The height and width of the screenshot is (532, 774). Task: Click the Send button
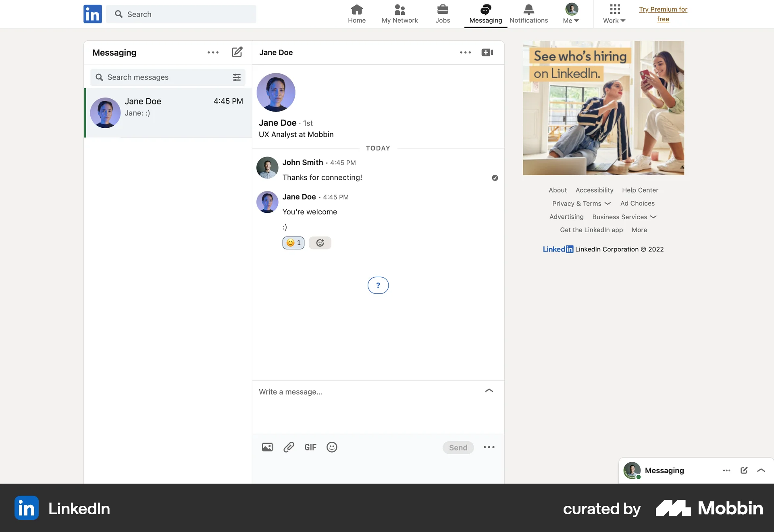[x=458, y=447]
